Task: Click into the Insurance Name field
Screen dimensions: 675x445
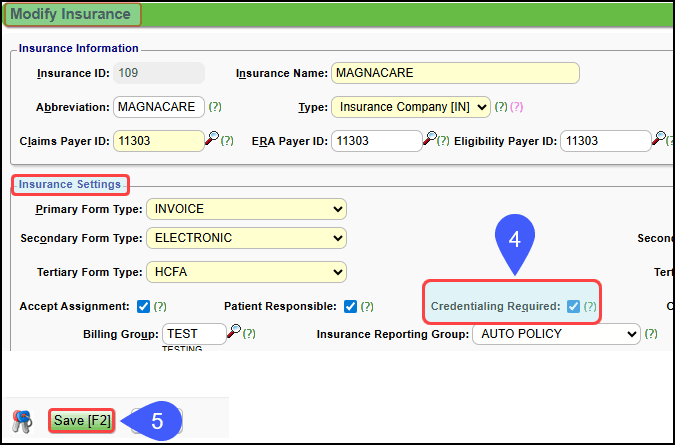Action: coord(455,74)
